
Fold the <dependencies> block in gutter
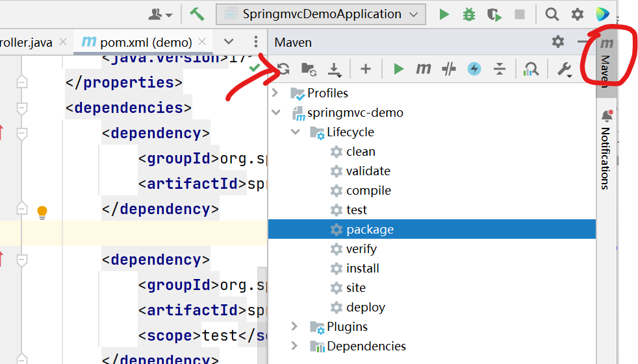coord(22,108)
